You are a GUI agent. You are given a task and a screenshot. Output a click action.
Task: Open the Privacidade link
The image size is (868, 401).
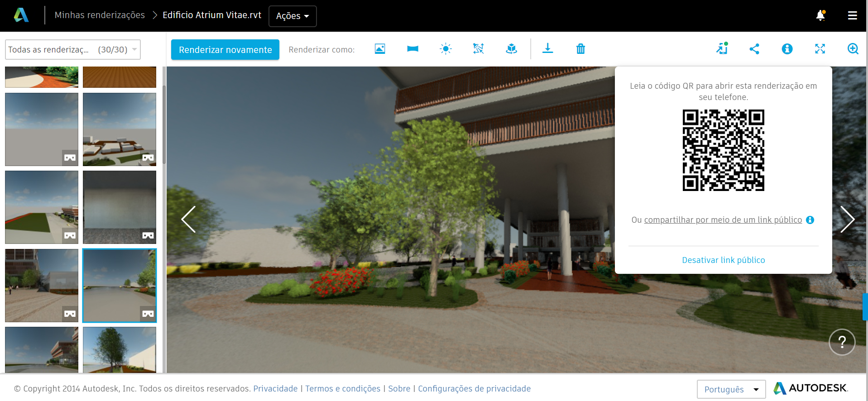(275, 389)
